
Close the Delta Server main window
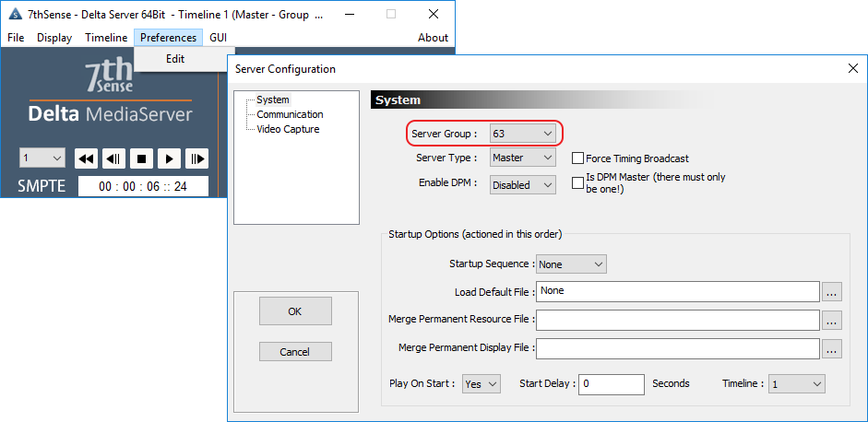point(434,15)
